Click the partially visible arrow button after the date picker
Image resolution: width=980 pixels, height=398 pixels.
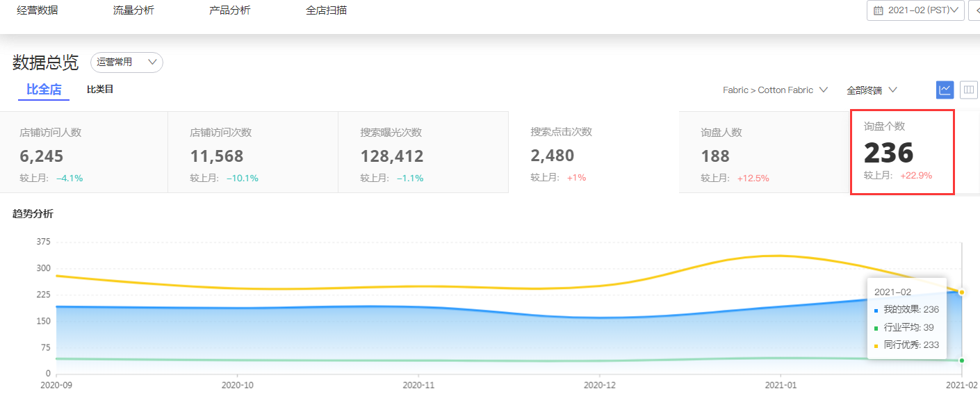[x=974, y=10]
